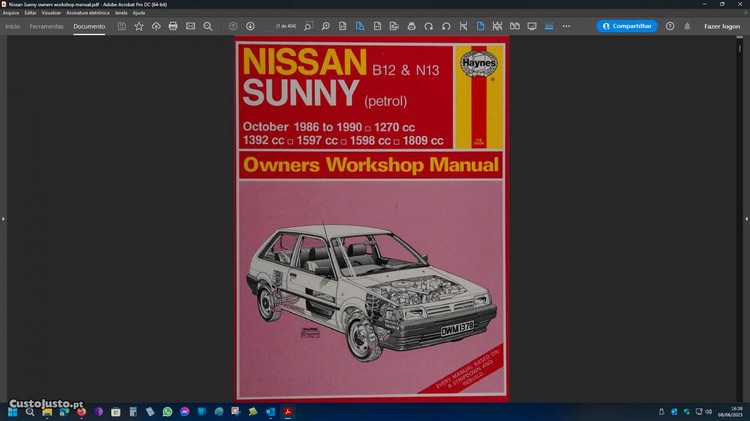Open the help question mark icon
Screen dimensions: 750x421
(x=670, y=26)
